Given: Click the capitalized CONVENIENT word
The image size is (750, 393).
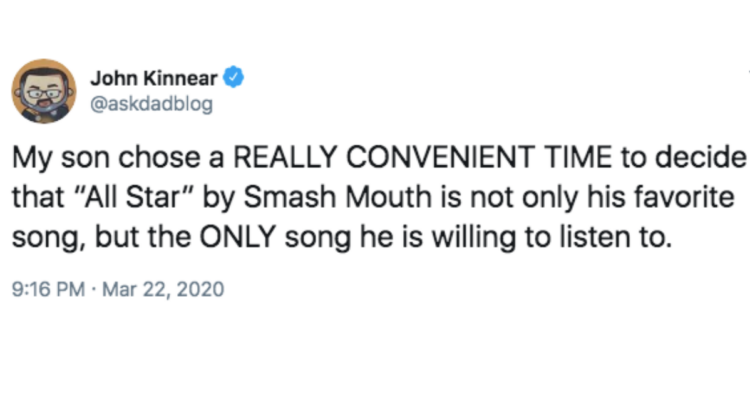Looking at the screenshot, I should [x=441, y=157].
